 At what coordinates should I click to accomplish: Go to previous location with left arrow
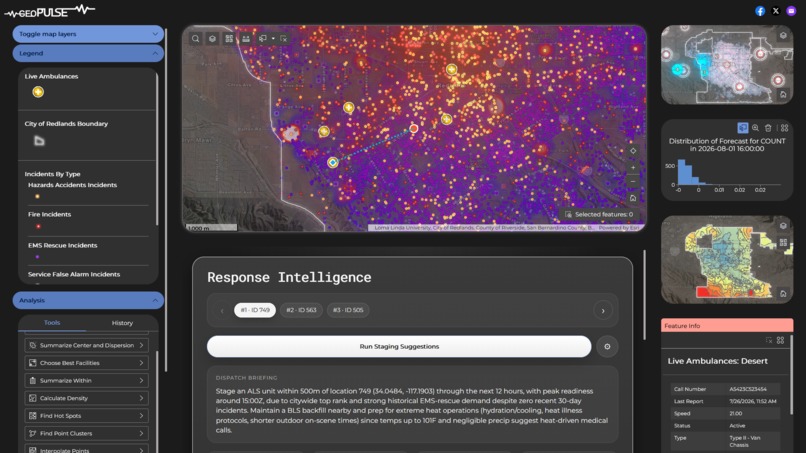coord(222,311)
